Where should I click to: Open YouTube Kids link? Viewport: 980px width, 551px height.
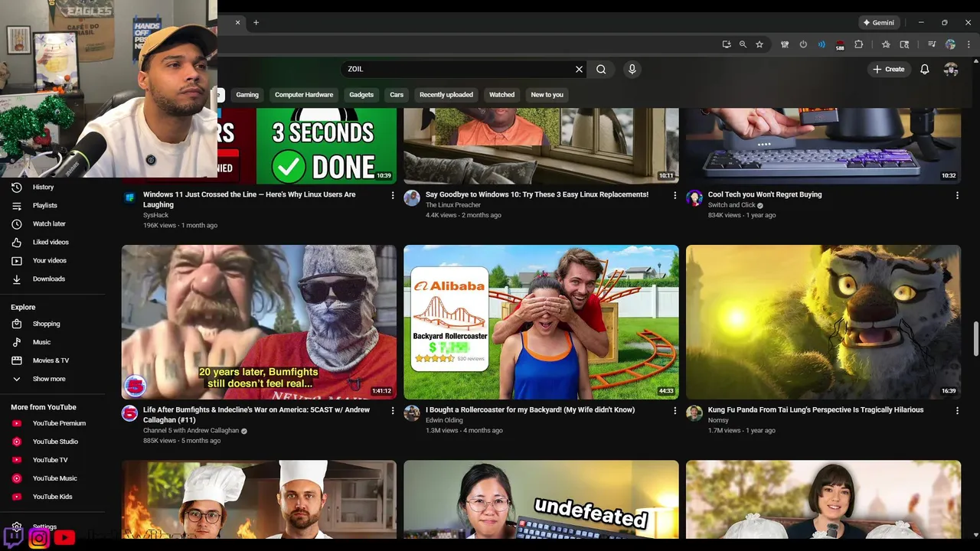tap(52, 497)
